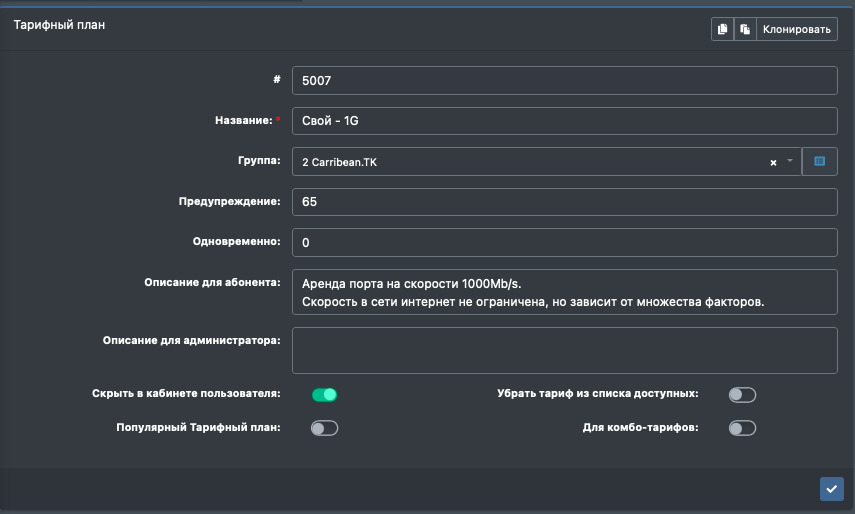Click the Скрыть в кабинете пользователя: label
855x514 pixels.
(x=186, y=394)
